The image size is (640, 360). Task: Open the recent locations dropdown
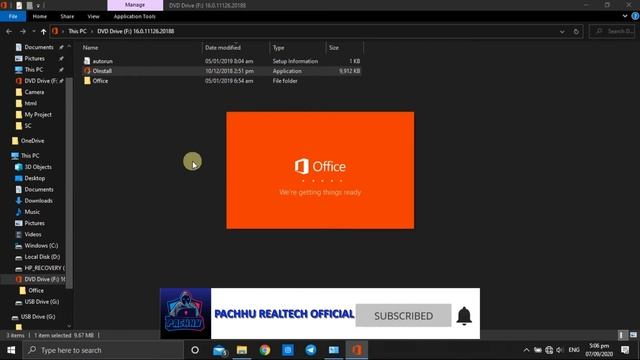[34, 31]
